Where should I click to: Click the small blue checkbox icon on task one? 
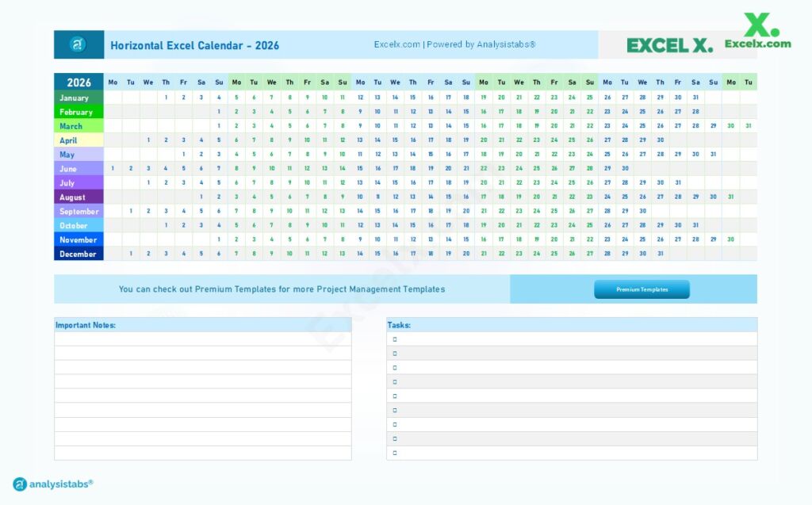coord(394,339)
